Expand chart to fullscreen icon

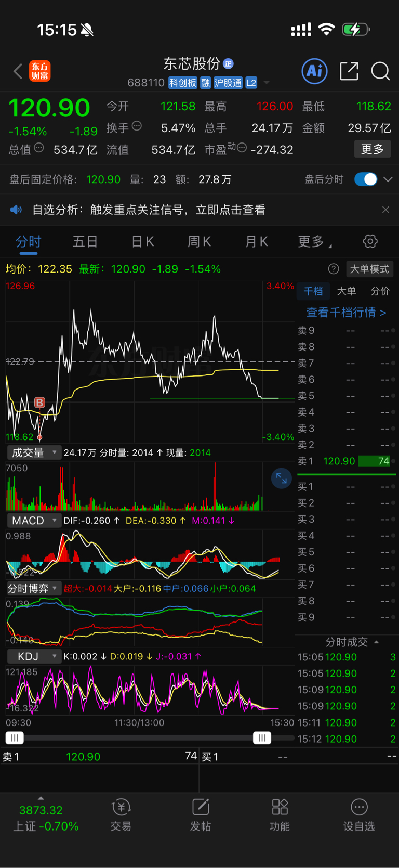(x=282, y=478)
